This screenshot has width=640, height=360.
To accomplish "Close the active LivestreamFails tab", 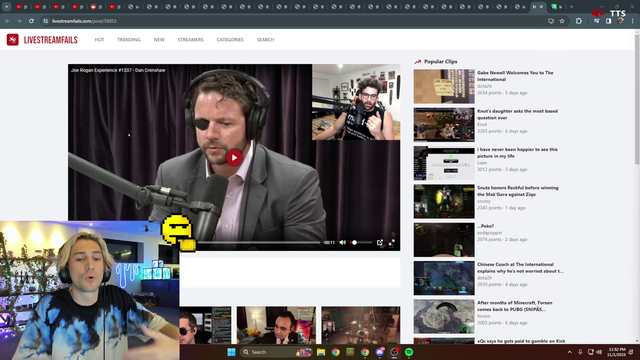I will pos(542,7).
